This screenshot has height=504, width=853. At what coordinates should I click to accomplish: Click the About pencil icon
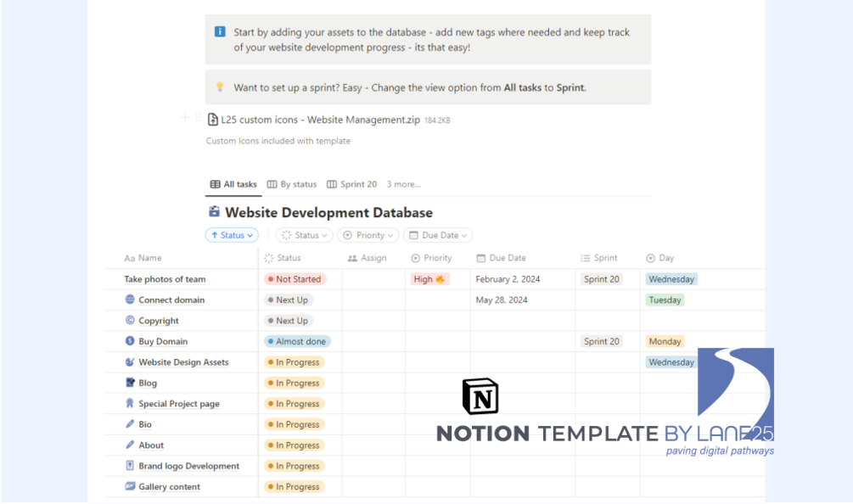click(x=130, y=445)
